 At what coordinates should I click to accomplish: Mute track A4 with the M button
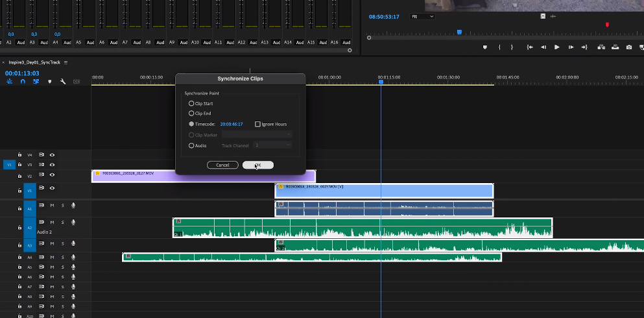[52, 257]
